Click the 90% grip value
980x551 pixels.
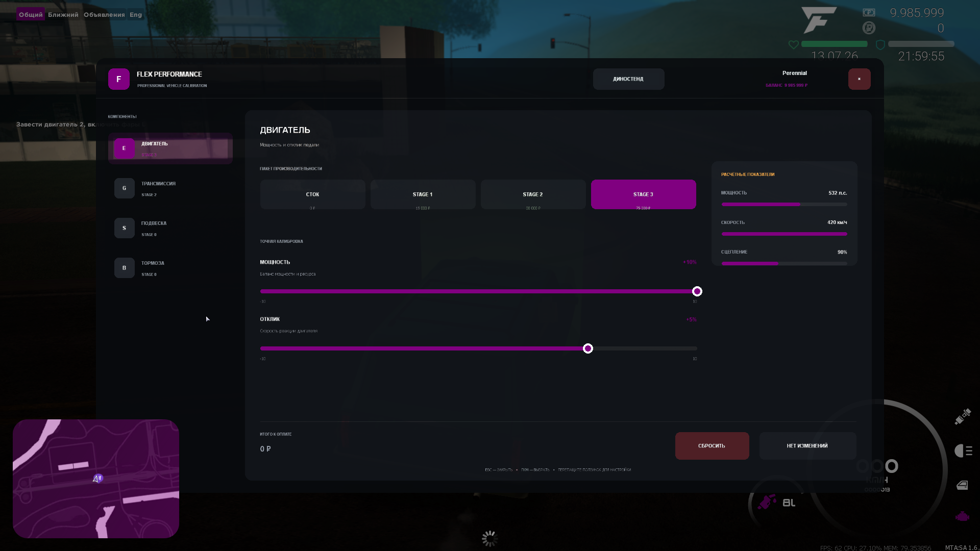(842, 252)
